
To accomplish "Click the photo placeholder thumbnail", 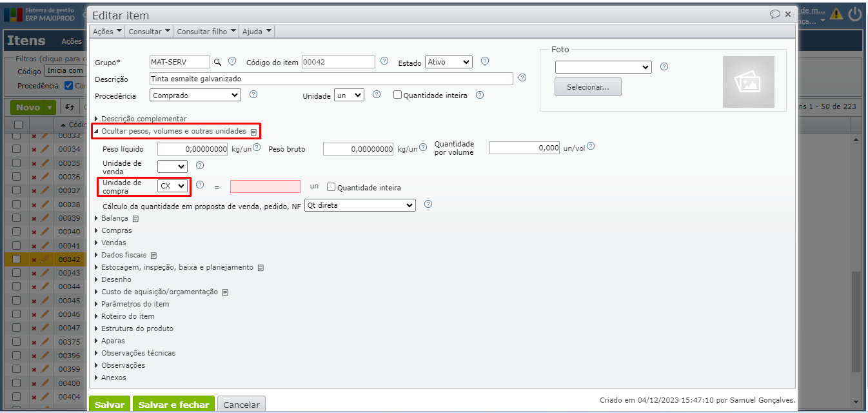I will point(748,82).
